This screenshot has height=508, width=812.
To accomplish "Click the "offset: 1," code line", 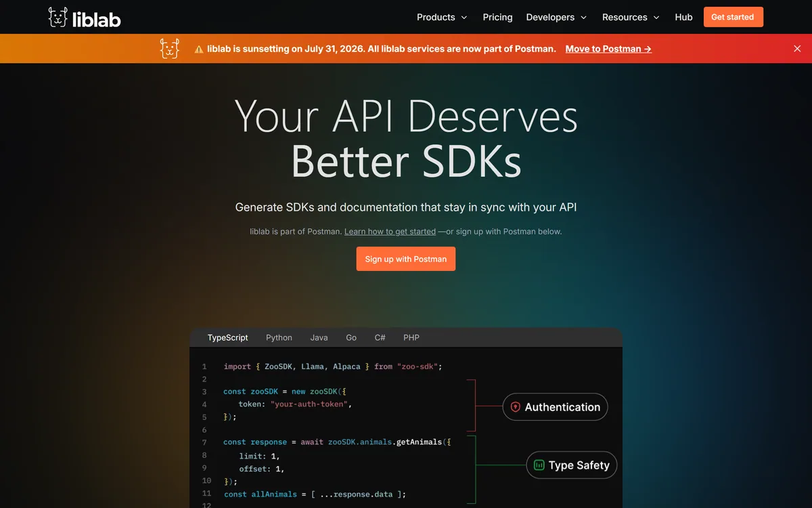I will coord(262,469).
